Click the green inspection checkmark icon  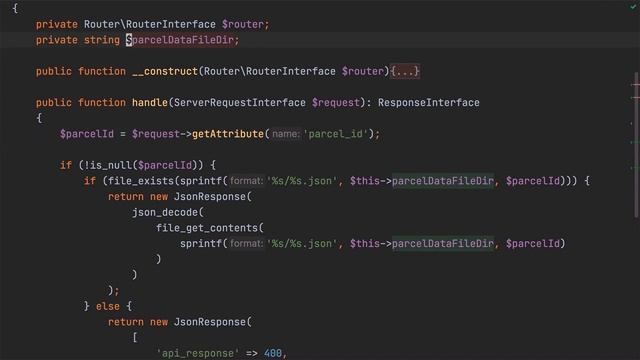point(633,7)
